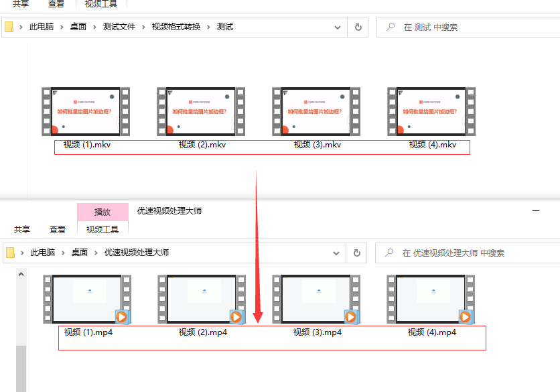Open the top address bar history dropdown
Screen dimensions: 560x392
coord(337,27)
